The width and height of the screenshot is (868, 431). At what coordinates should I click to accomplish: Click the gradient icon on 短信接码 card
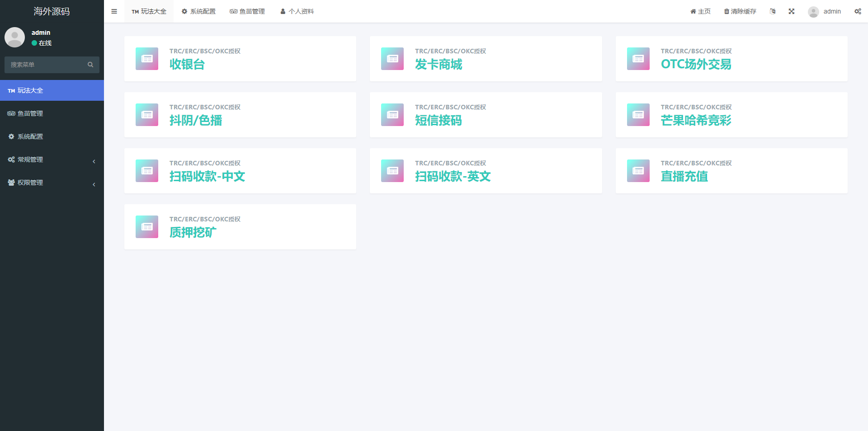click(392, 115)
